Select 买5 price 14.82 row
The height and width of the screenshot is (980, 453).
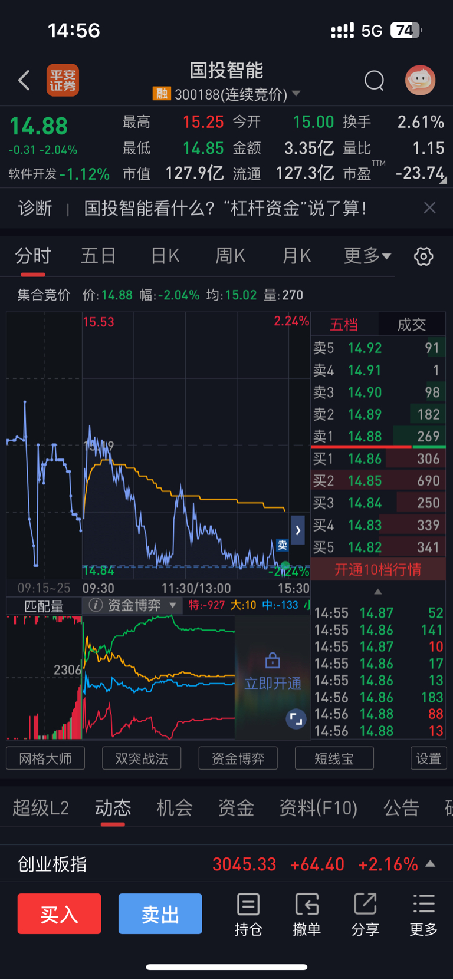[x=378, y=547]
